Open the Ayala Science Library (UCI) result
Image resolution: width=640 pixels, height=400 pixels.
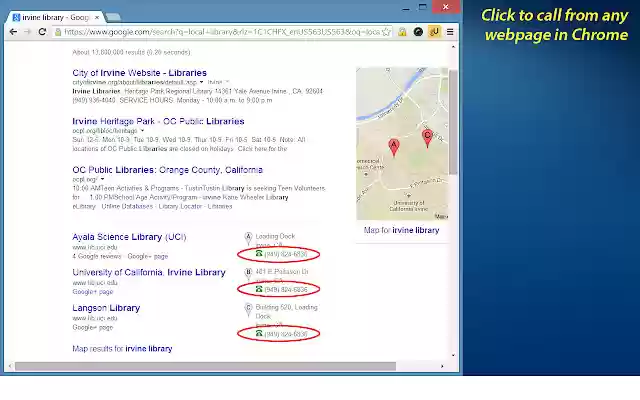129,237
